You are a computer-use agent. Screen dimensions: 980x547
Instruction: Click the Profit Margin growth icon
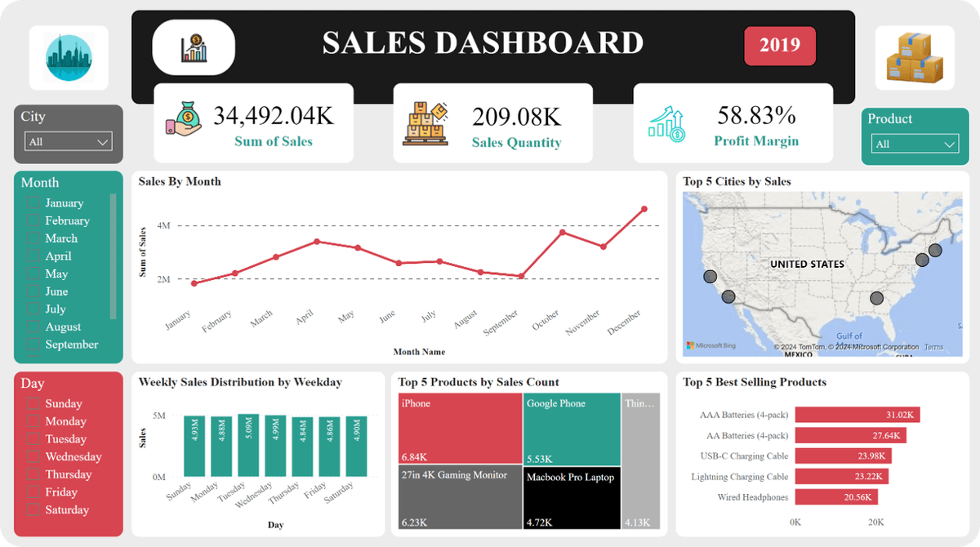667,123
